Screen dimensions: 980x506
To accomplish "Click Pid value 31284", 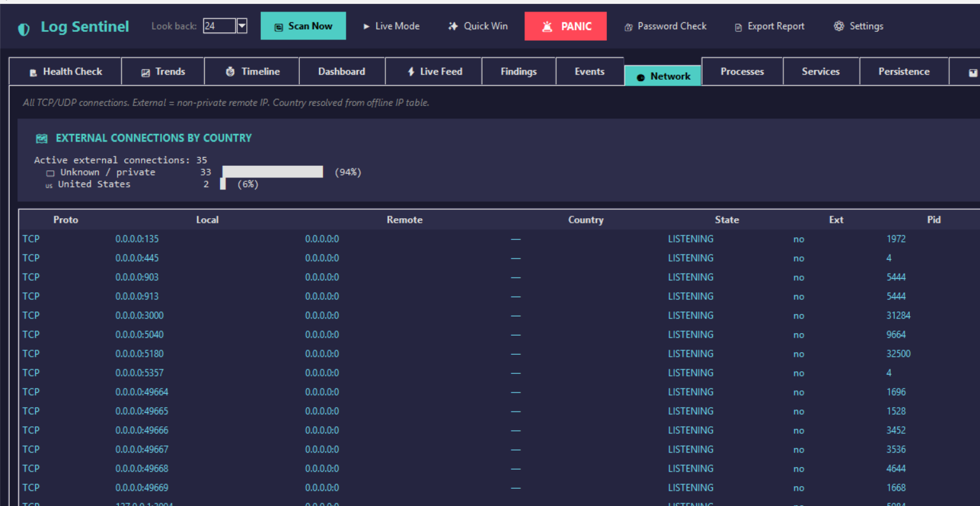I will click(x=898, y=315).
